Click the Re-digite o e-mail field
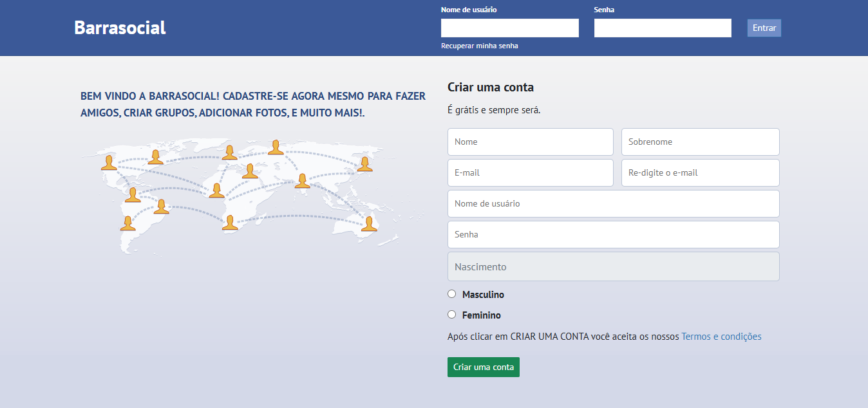 tap(700, 172)
